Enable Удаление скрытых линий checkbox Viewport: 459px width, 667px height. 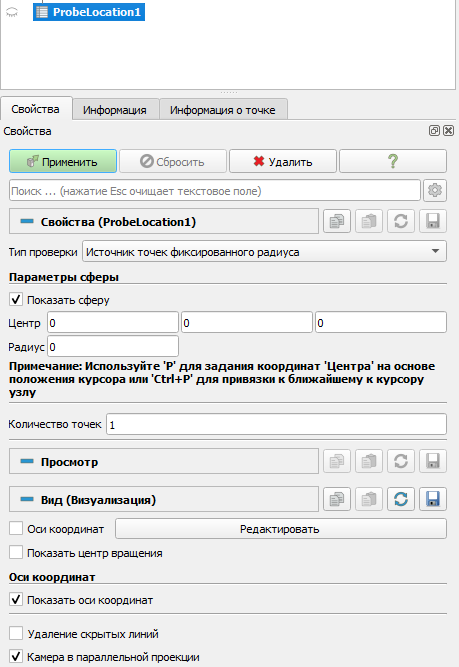tap(16, 633)
